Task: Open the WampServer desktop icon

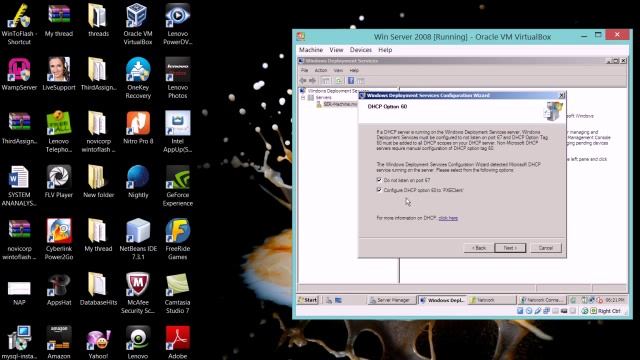Action: click(x=19, y=74)
